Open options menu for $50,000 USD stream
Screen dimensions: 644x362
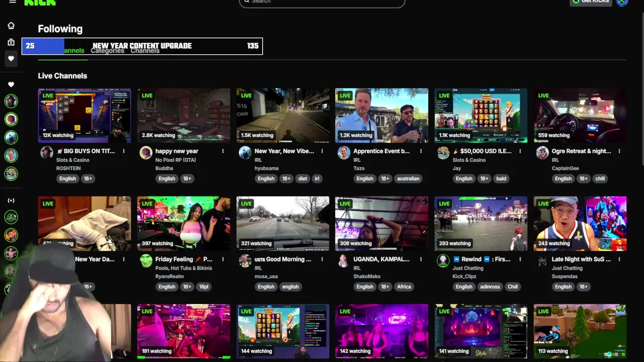tap(520, 151)
